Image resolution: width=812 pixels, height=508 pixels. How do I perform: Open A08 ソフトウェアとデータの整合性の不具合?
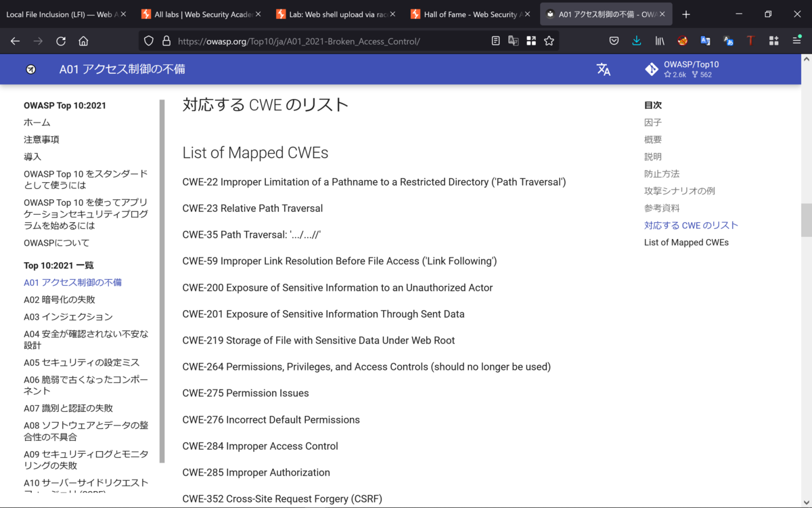86,431
